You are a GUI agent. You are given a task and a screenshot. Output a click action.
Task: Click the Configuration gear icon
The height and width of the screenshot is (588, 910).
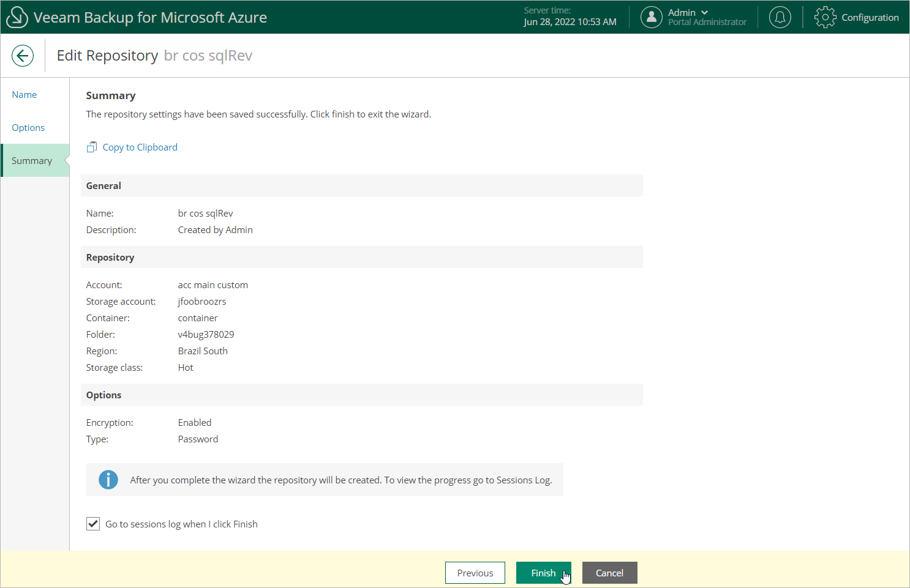(x=825, y=17)
